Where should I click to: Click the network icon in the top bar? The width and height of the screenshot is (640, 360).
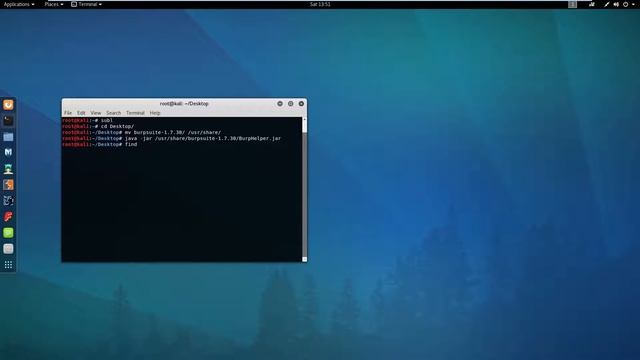(x=591, y=4)
